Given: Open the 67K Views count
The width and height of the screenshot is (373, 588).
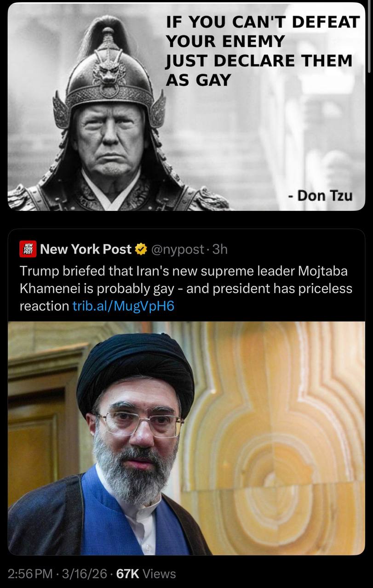Looking at the screenshot, I should [x=146, y=574].
